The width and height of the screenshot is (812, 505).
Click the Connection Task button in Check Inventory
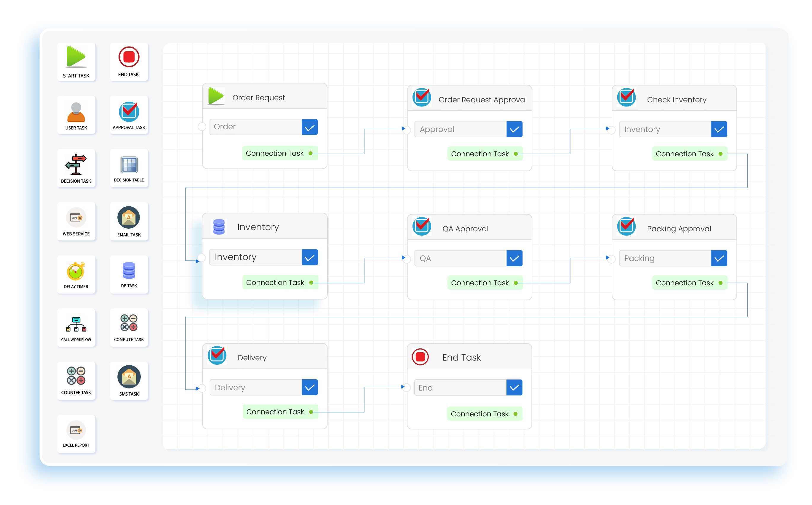pos(690,154)
